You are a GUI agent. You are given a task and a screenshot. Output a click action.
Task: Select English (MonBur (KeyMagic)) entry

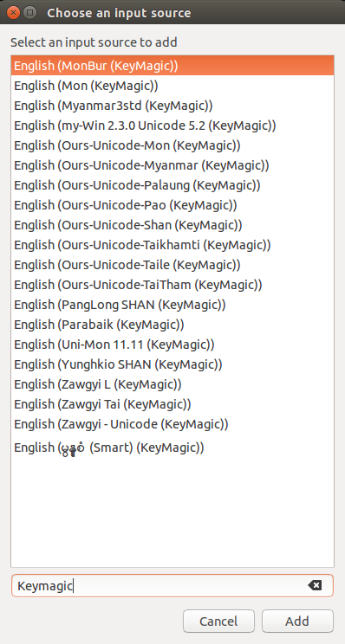pos(172,66)
